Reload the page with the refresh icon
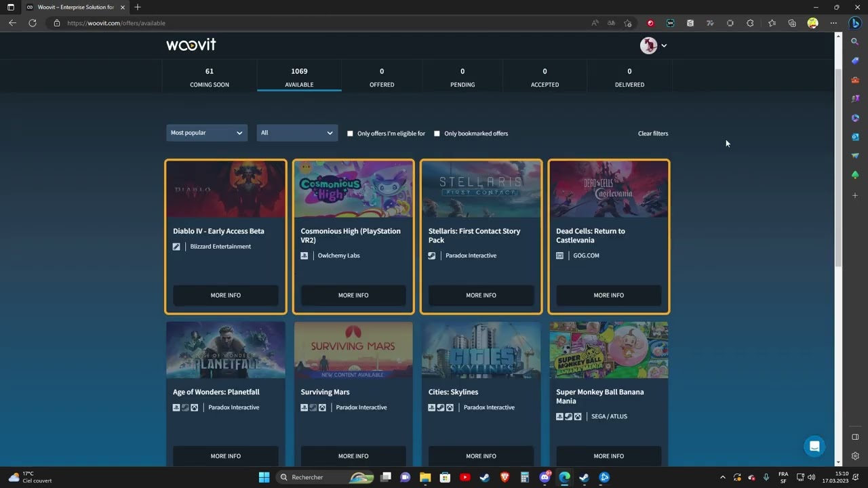 (x=32, y=23)
